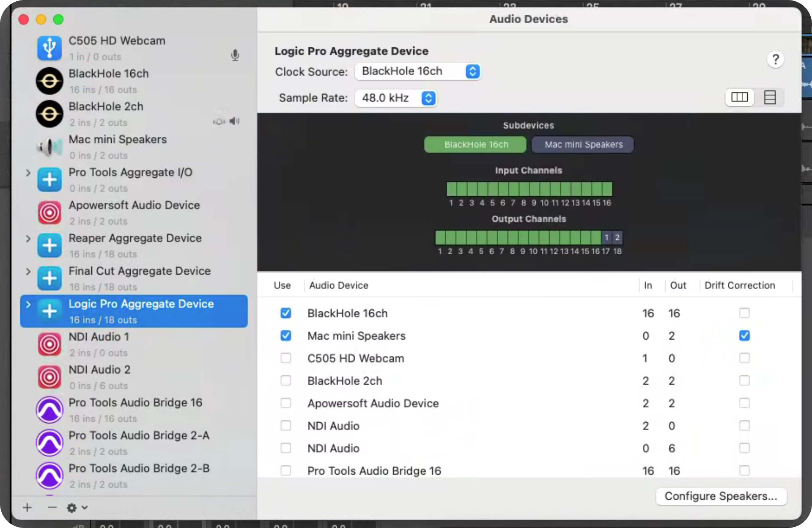This screenshot has width=812, height=528.
Task: Enable Use for Apowersoft Audio Device
Action: tap(286, 403)
